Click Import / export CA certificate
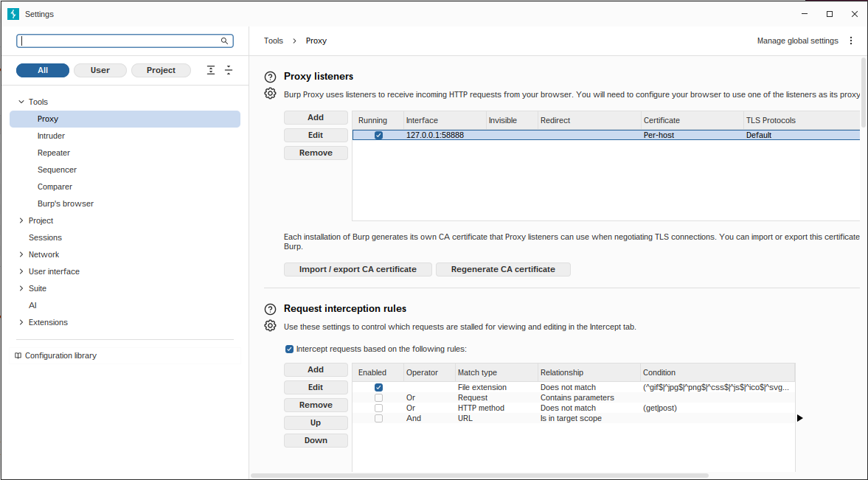The width and height of the screenshot is (868, 480). [358, 269]
